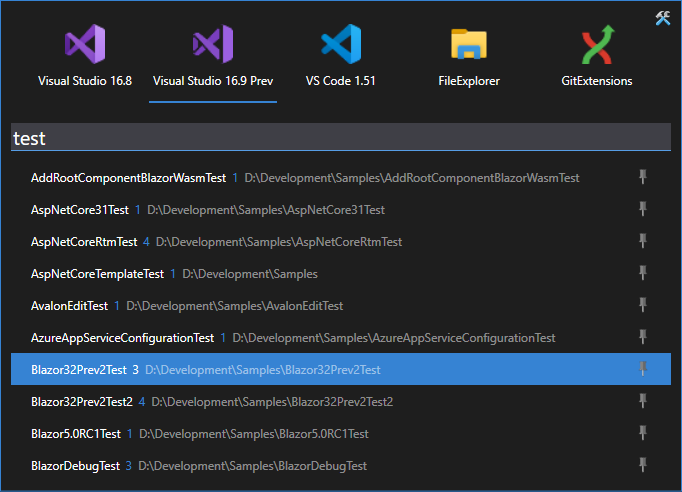Choose the FileExplorer folder icon
This screenshot has height=492, width=682.
pyautogui.click(x=469, y=44)
